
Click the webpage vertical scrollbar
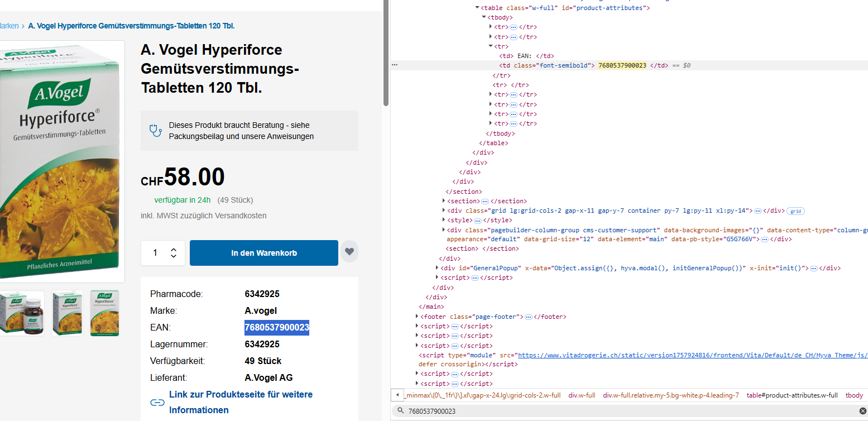click(x=386, y=54)
